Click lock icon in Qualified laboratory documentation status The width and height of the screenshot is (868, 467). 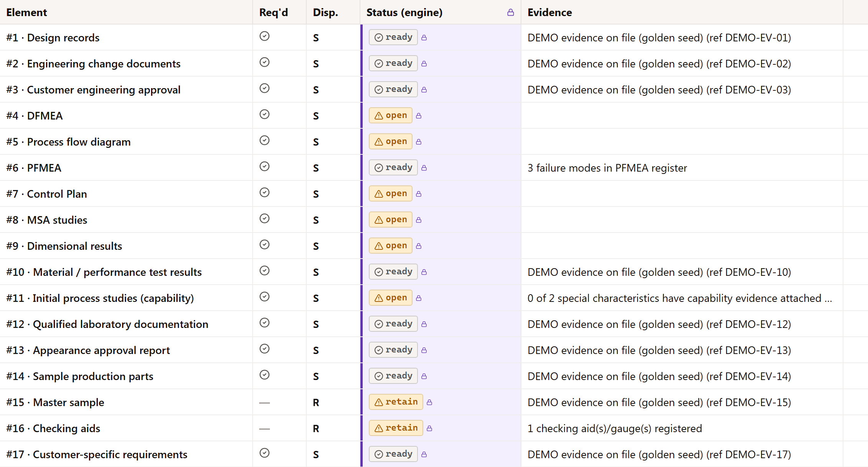(424, 324)
